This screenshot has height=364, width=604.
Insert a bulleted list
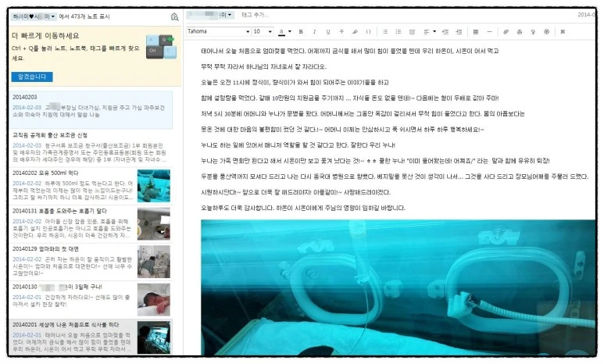(384, 31)
